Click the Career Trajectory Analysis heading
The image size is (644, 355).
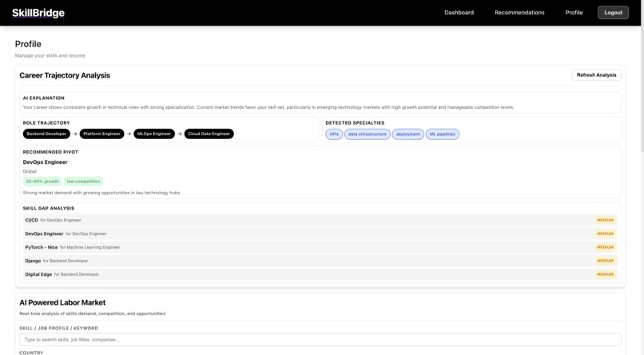pos(65,76)
